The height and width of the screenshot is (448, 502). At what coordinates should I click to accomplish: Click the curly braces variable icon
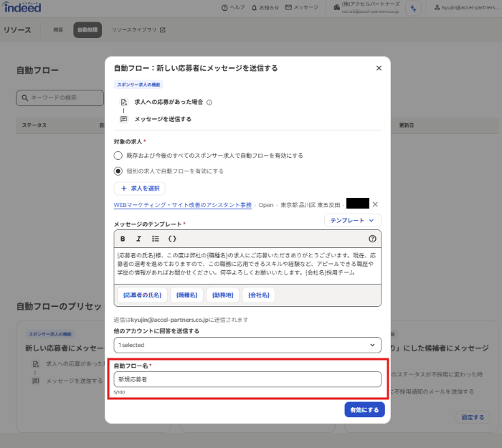tap(172, 239)
